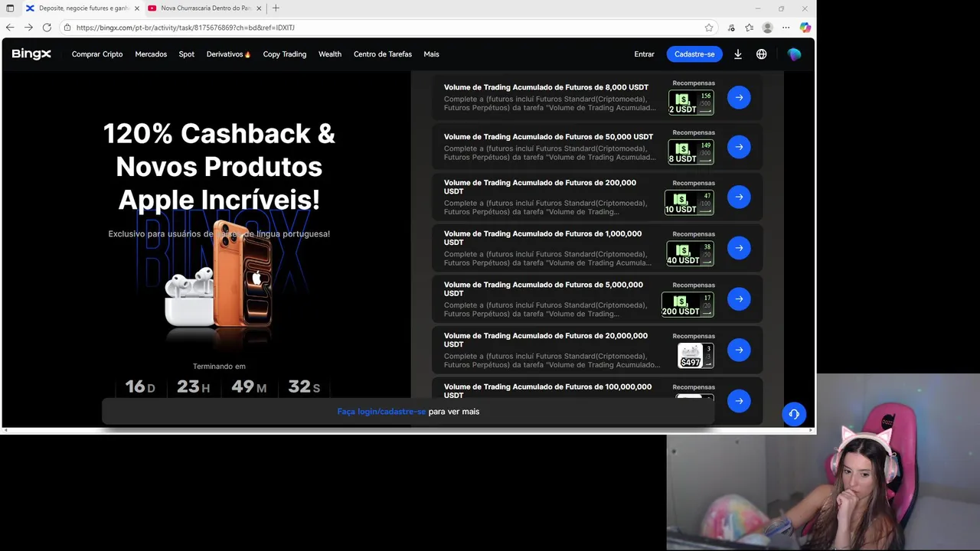Click the colorful theme orb icon
980x551 pixels.
click(x=794, y=54)
